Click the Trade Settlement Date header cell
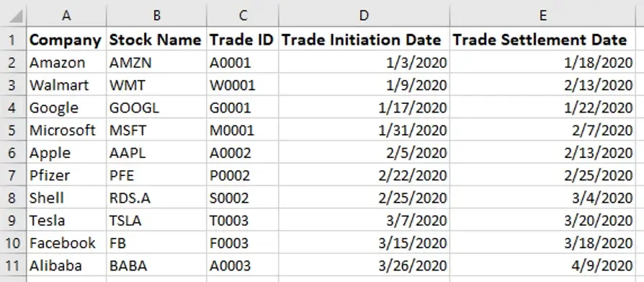 point(542,40)
